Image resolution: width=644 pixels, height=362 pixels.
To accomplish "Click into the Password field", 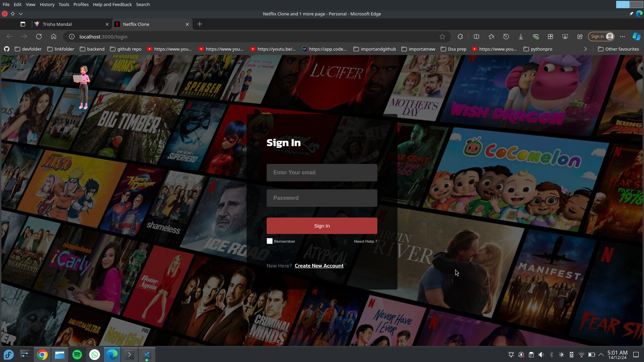I will pos(322,198).
